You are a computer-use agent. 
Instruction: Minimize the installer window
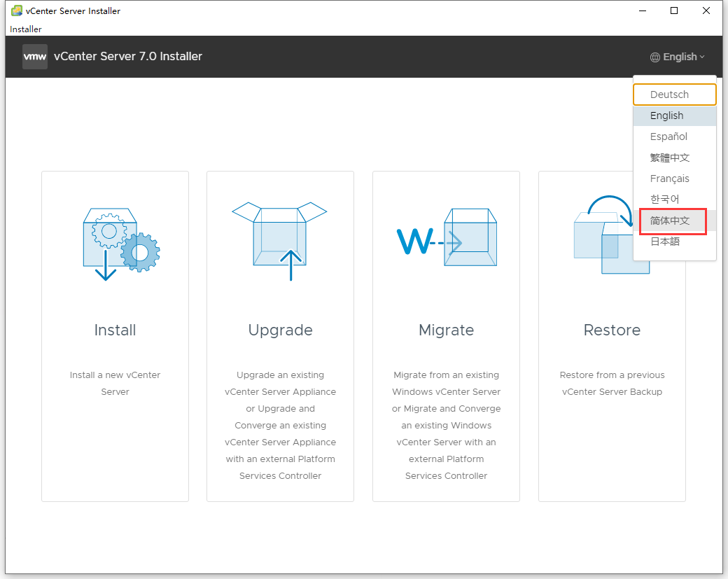[643, 11]
